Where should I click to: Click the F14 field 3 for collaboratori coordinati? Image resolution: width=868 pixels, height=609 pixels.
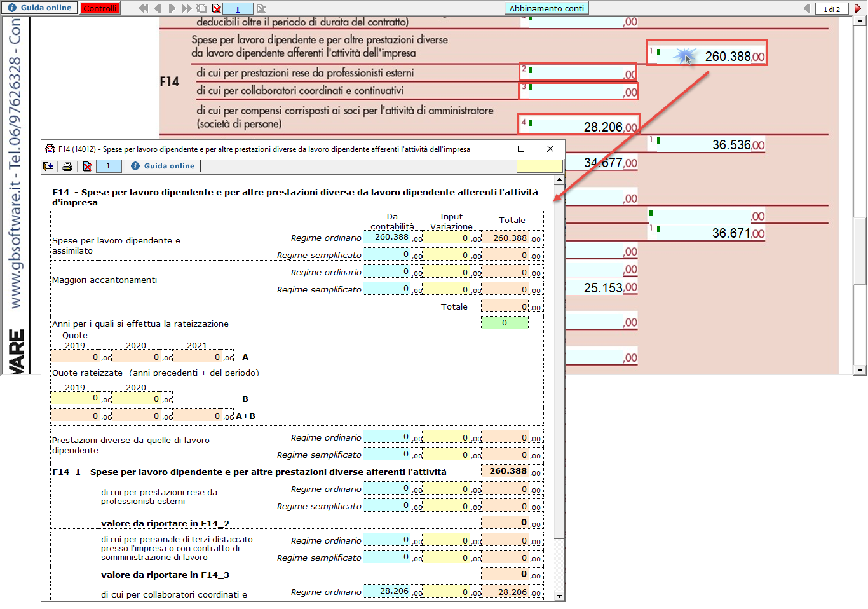pos(578,90)
